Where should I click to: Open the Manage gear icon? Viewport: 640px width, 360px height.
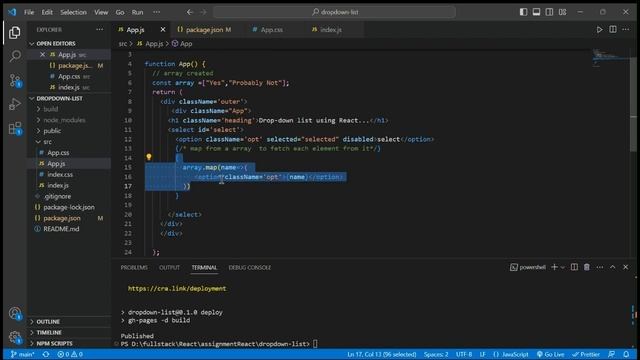[15, 337]
